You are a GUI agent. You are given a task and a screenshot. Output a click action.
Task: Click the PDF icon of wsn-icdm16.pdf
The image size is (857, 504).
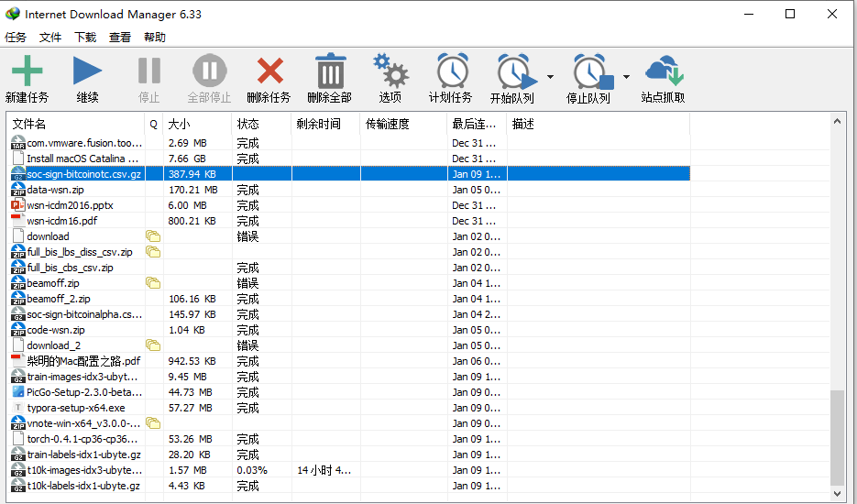click(18, 221)
